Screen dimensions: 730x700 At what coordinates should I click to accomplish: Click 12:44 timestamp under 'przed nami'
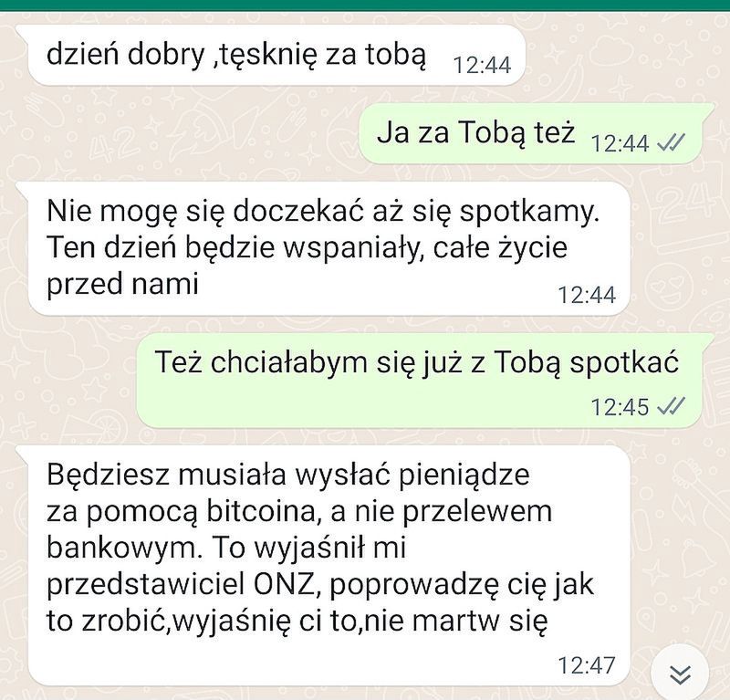point(587,295)
